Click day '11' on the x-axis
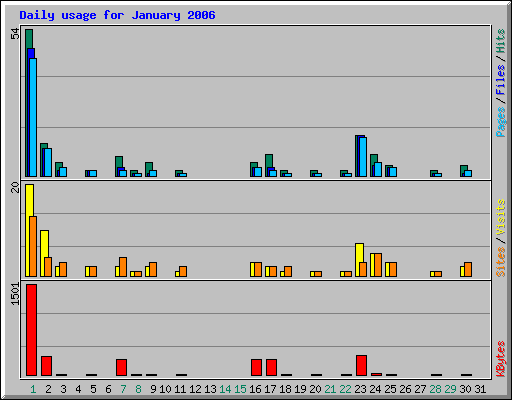The height and width of the screenshot is (400, 512). [180, 389]
